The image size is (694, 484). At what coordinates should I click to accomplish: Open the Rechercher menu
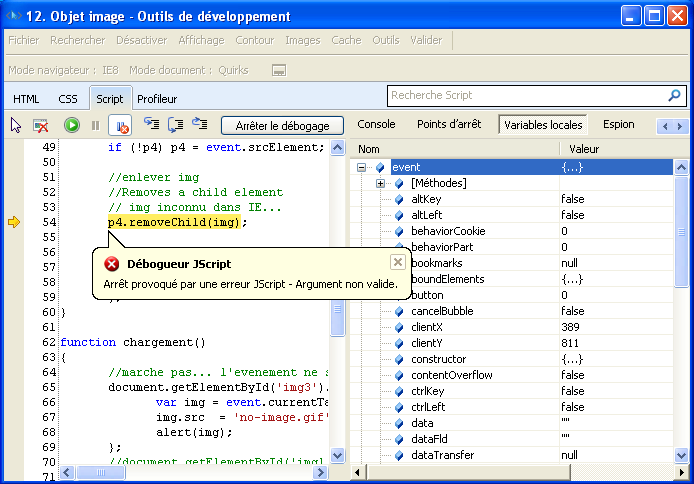click(77, 40)
